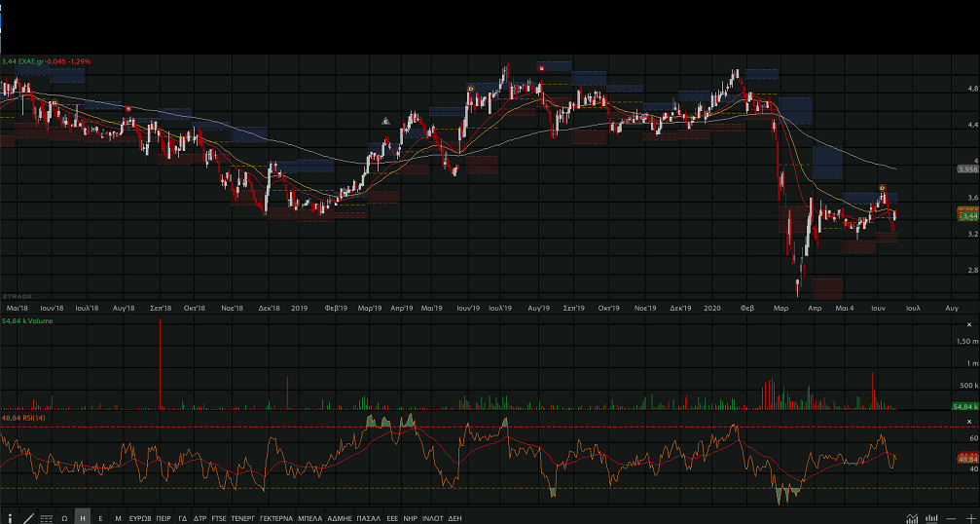Zoom out with the minus icon
The image size is (980, 524).
click(x=951, y=518)
